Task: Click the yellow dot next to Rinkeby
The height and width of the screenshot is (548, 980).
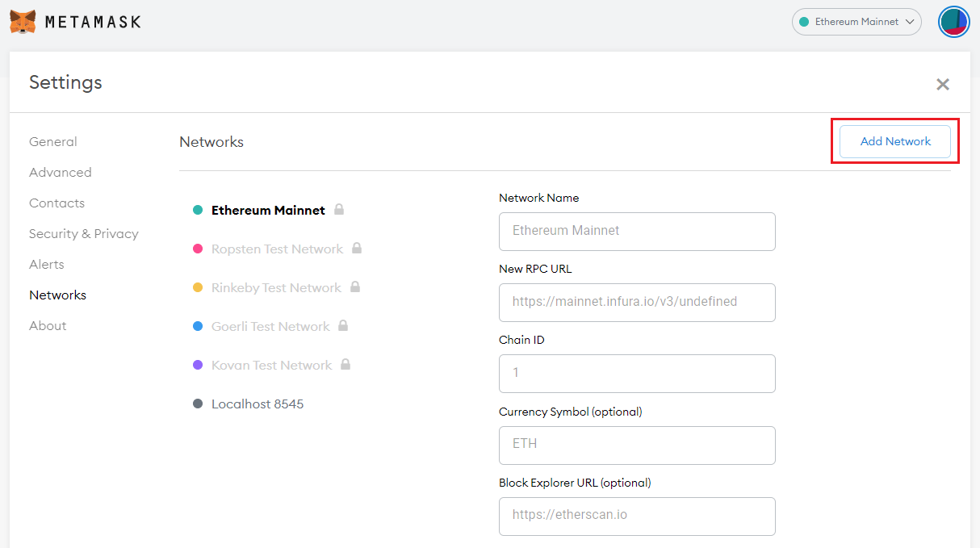Action: (x=198, y=287)
